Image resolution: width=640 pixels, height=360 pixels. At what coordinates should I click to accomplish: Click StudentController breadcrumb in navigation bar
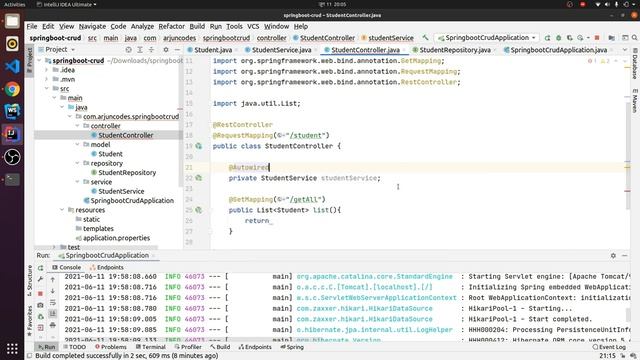coord(324,38)
